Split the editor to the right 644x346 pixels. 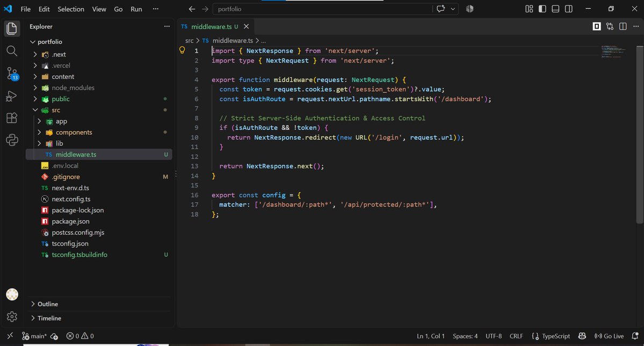pyautogui.click(x=623, y=26)
